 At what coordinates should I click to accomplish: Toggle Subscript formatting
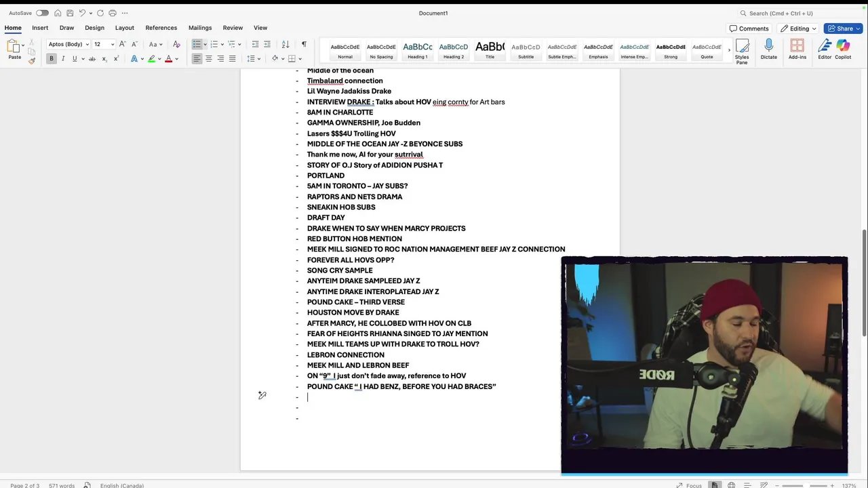(x=104, y=59)
